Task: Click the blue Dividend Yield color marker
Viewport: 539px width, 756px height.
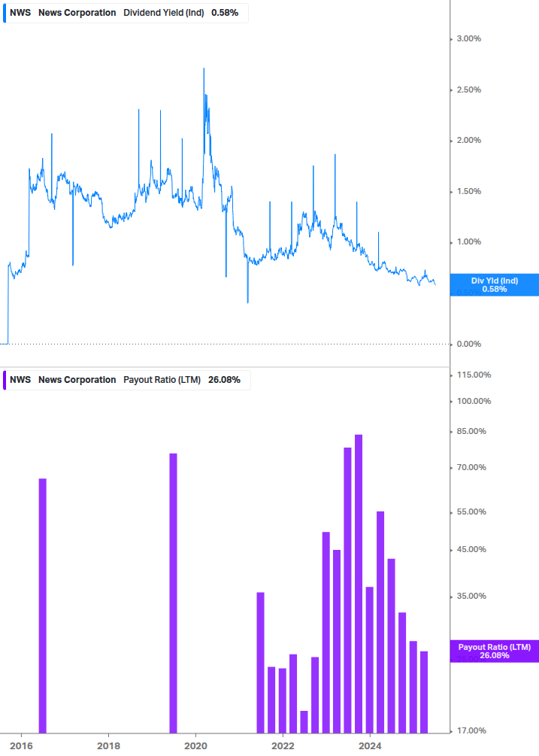Action: 5,13
